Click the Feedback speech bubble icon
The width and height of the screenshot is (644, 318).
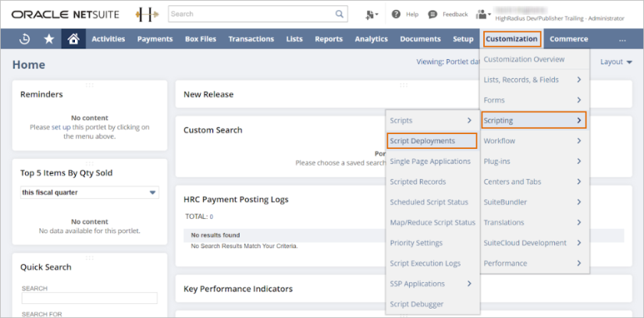[x=432, y=14]
